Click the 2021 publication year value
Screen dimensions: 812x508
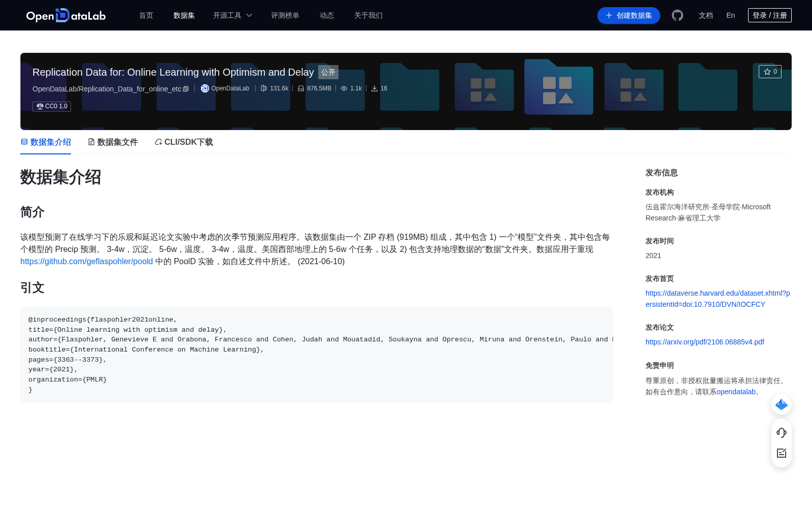click(x=653, y=256)
